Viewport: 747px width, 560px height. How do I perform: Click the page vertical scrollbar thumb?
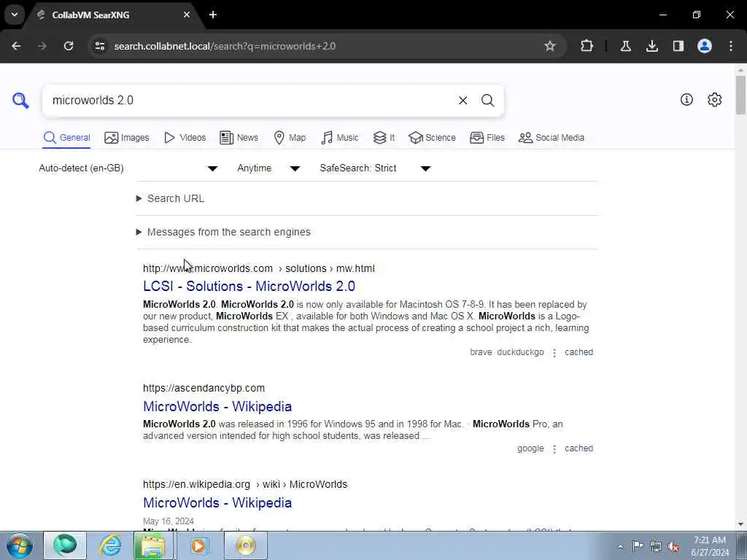point(740,95)
